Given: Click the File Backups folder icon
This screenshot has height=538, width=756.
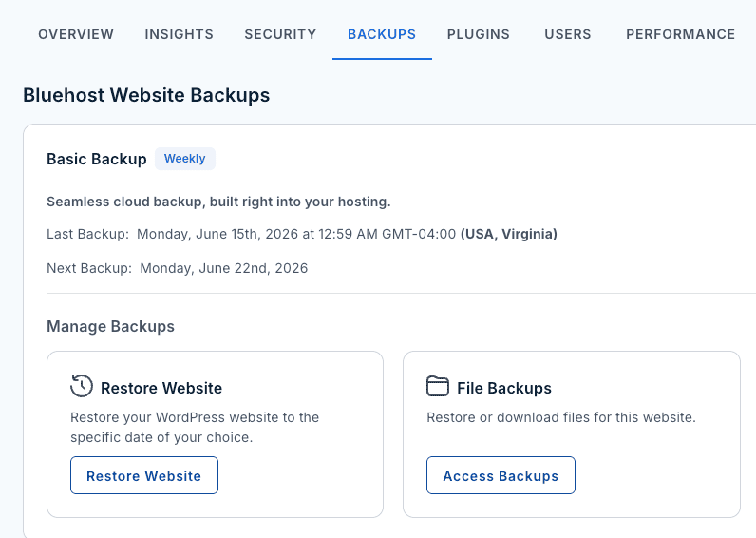Looking at the screenshot, I should [438, 387].
